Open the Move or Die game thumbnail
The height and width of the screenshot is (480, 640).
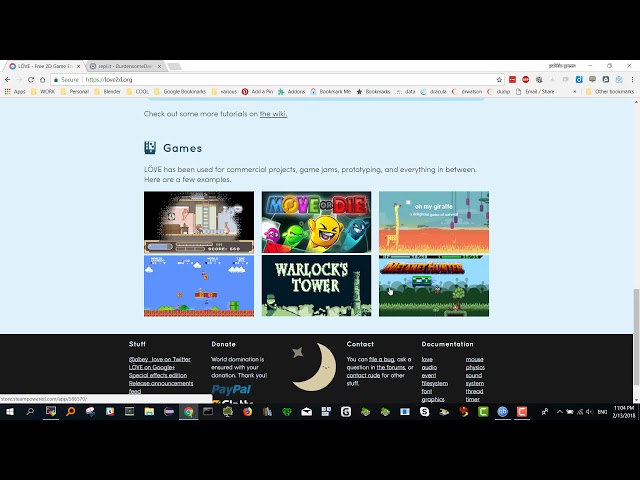(x=316, y=222)
